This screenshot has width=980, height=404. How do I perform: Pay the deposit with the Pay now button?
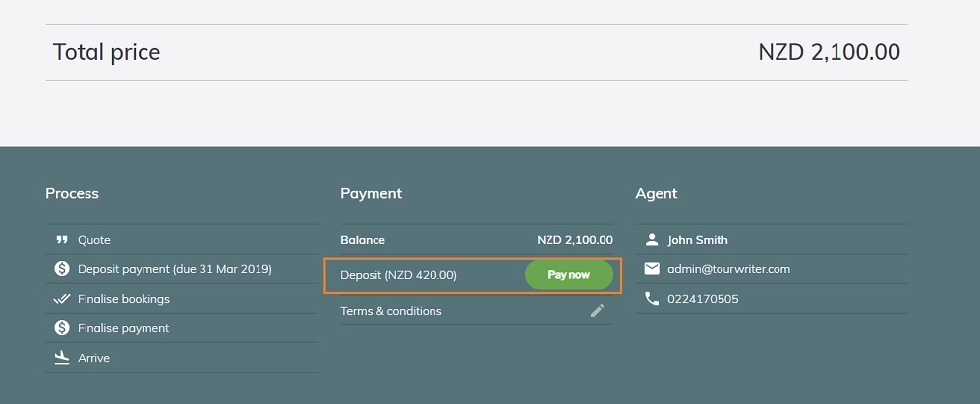569,275
